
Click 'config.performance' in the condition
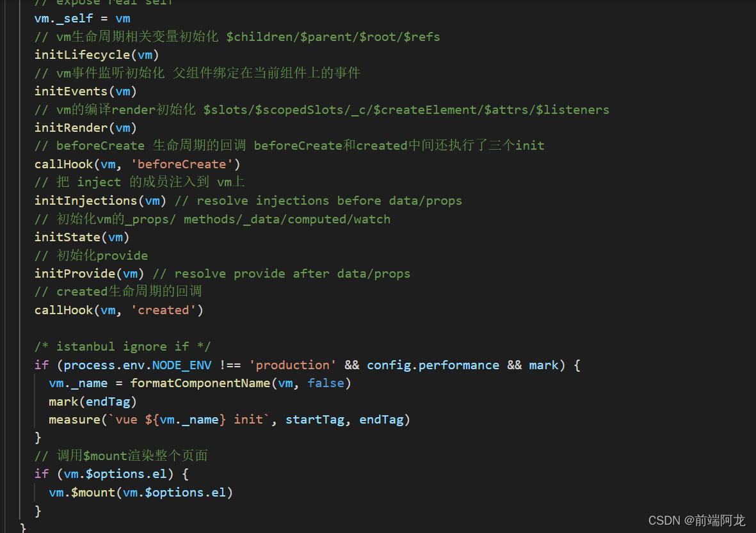coord(433,366)
